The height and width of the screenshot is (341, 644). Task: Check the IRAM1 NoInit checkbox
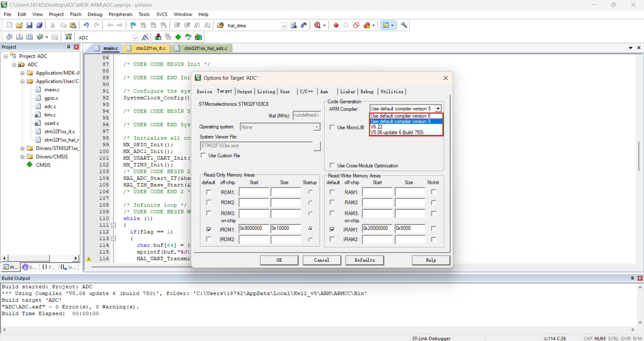click(x=434, y=228)
